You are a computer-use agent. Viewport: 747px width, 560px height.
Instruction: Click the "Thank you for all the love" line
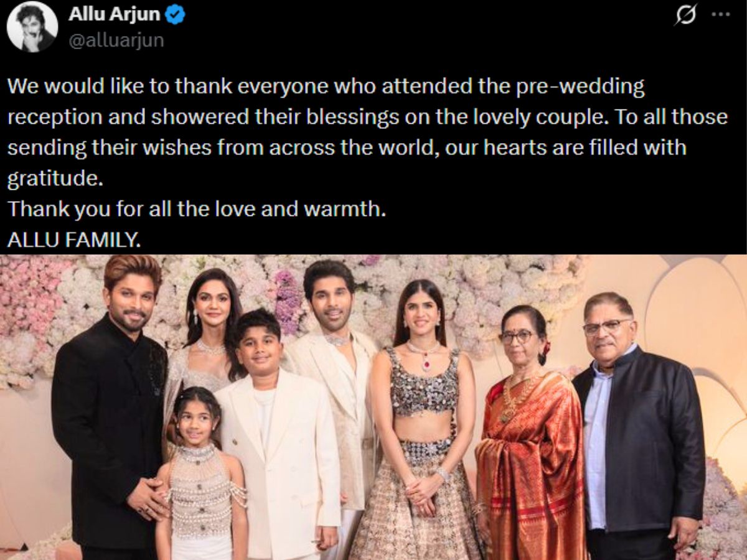click(x=197, y=208)
